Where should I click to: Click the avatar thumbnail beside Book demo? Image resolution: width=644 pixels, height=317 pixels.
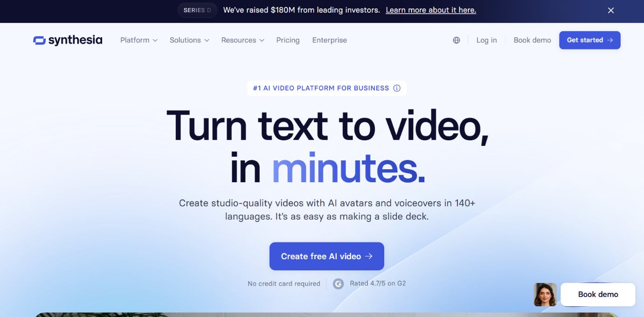click(545, 295)
